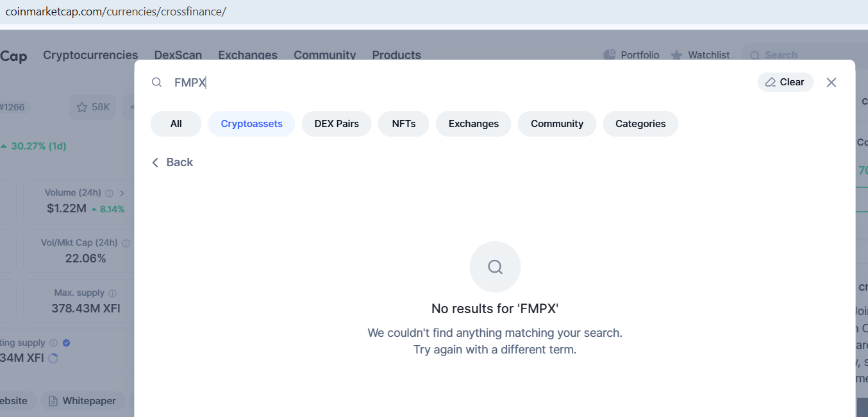Add to watchlist via 58K star button
Viewport: 868px width, 417px height.
click(x=93, y=107)
